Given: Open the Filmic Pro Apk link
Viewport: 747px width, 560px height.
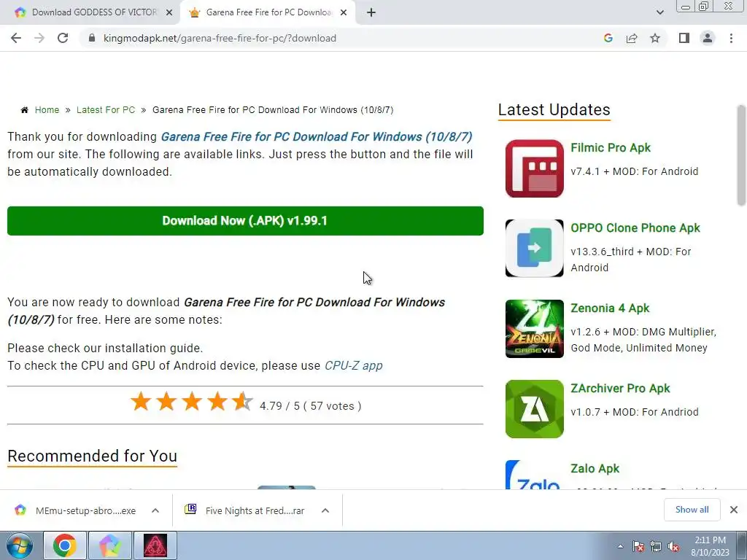Looking at the screenshot, I should [x=611, y=147].
